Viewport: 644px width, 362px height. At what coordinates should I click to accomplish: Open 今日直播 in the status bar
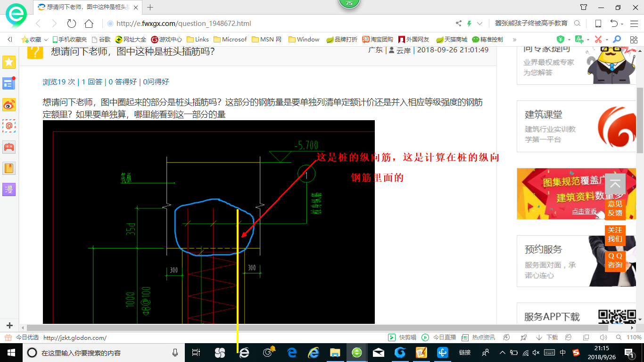click(x=438, y=337)
